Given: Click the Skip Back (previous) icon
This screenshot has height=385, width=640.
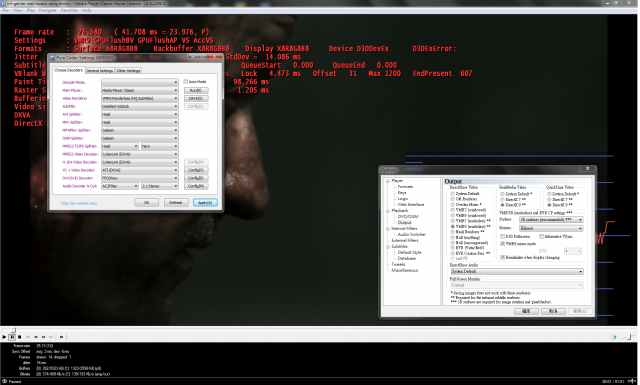Looking at the screenshot, I should [x=28, y=337].
